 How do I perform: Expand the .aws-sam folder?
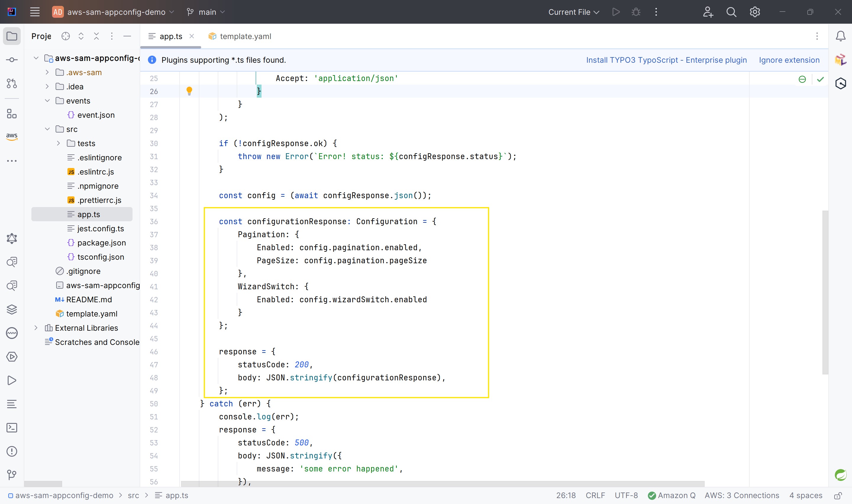[47, 72]
